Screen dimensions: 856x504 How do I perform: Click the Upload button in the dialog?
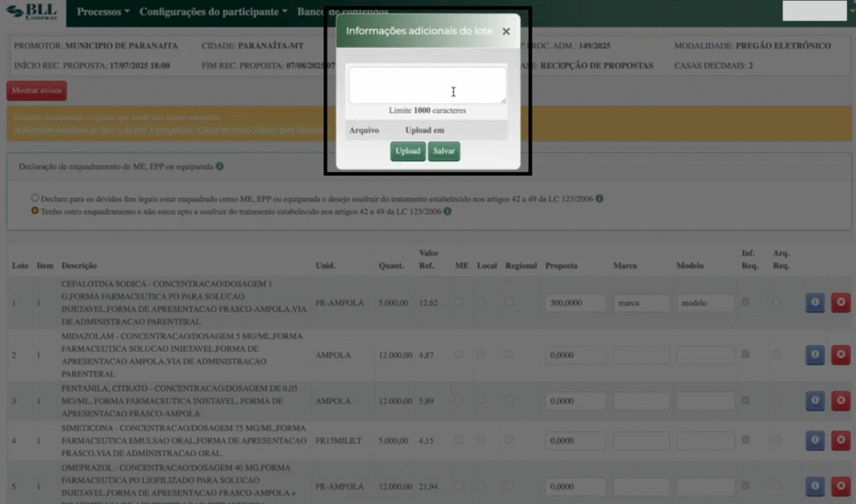tap(408, 151)
